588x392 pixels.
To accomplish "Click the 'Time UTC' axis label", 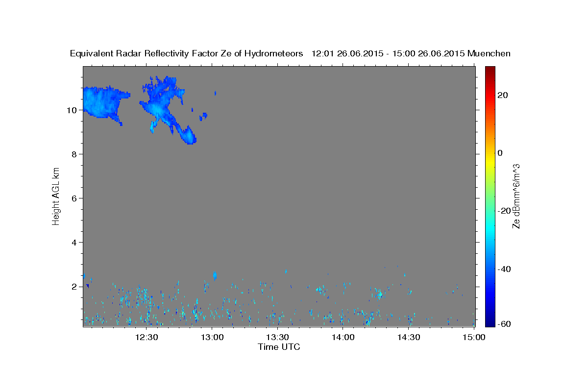I will click(x=279, y=347).
